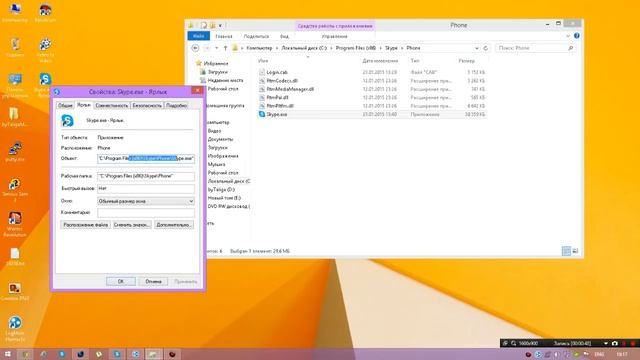Click the Отмена button
The height and width of the screenshot is (360, 640).
(x=153, y=281)
